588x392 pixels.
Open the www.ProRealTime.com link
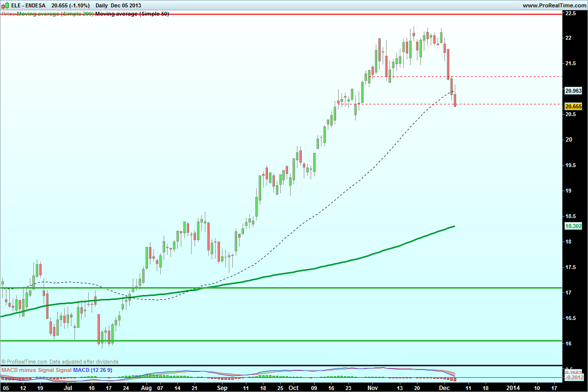point(554,5)
